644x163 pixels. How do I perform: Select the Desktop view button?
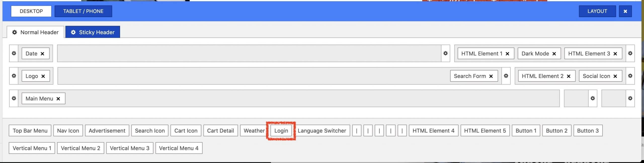coord(31,11)
